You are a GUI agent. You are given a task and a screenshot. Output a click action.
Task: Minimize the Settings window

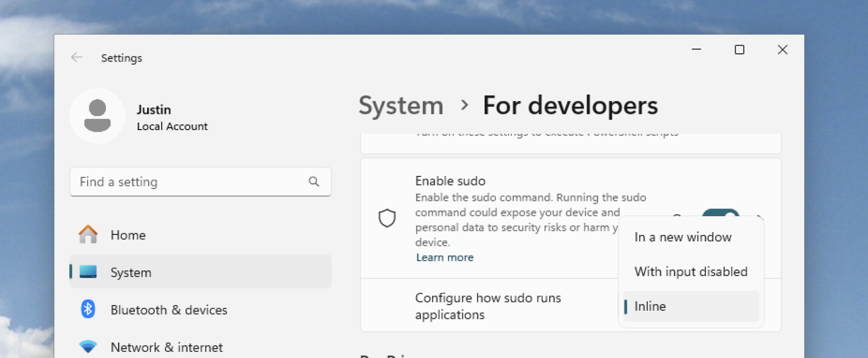696,50
